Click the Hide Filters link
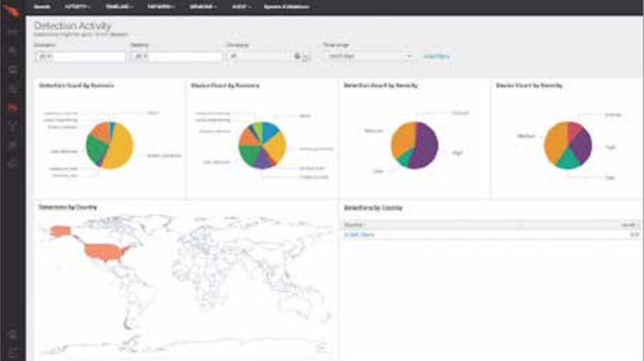The image size is (644, 361). 437,56
